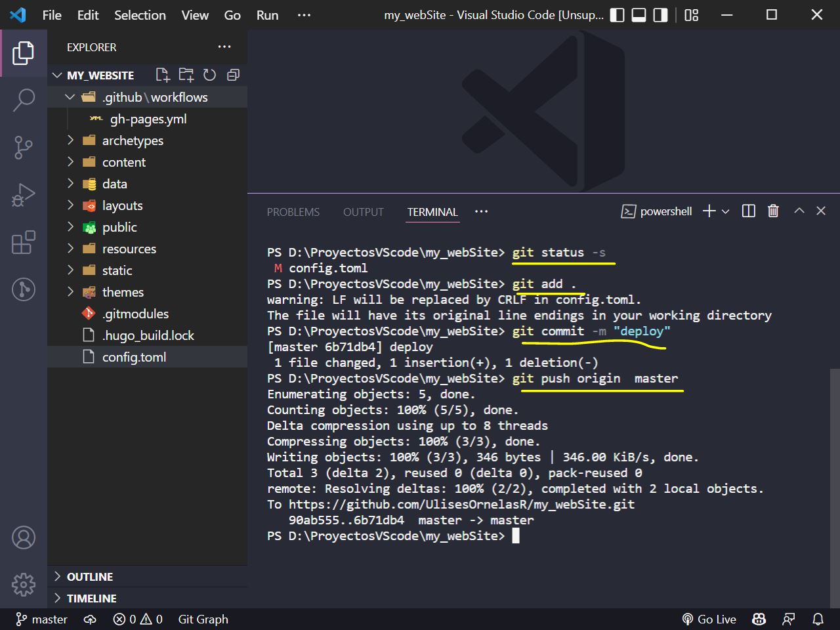Click the Copilot icon in status bar

coord(759,619)
